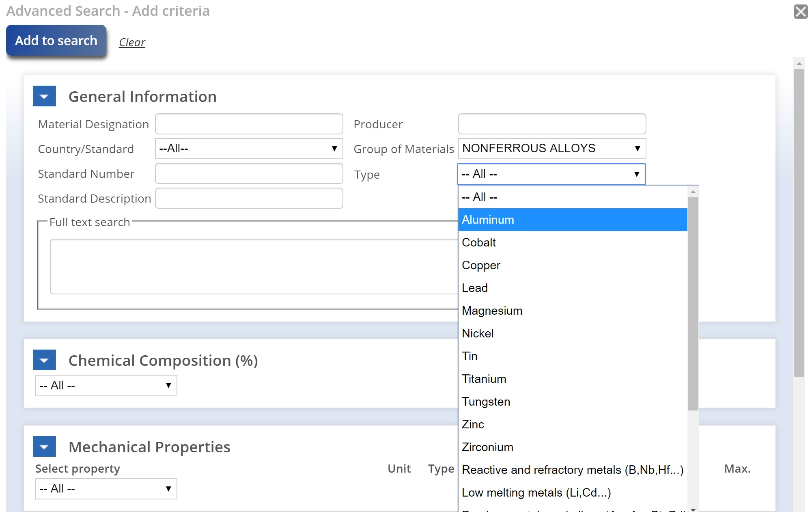Open the Group of Materials dropdown
The width and height of the screenshot is (812, 512).
coord(551,149)
